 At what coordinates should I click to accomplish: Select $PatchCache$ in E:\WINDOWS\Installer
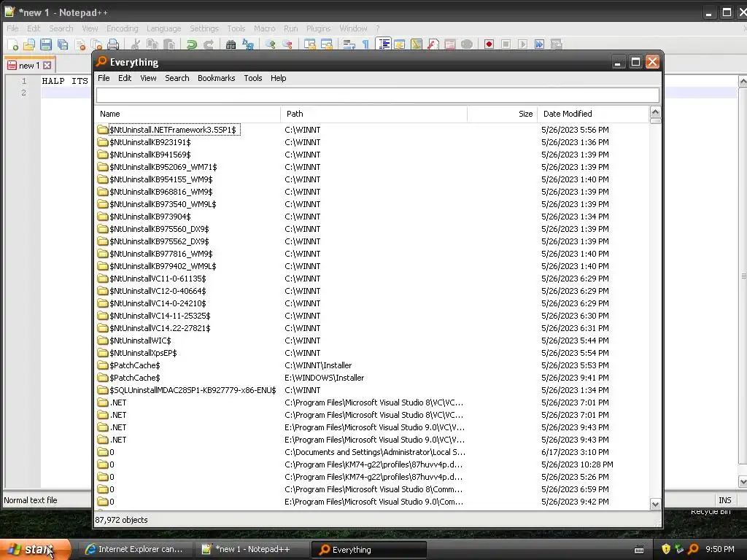point(371,378)
